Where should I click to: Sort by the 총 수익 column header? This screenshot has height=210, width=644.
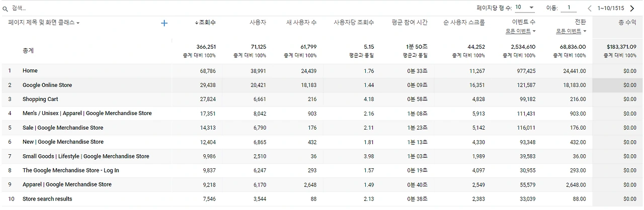(x=627, y=23)
